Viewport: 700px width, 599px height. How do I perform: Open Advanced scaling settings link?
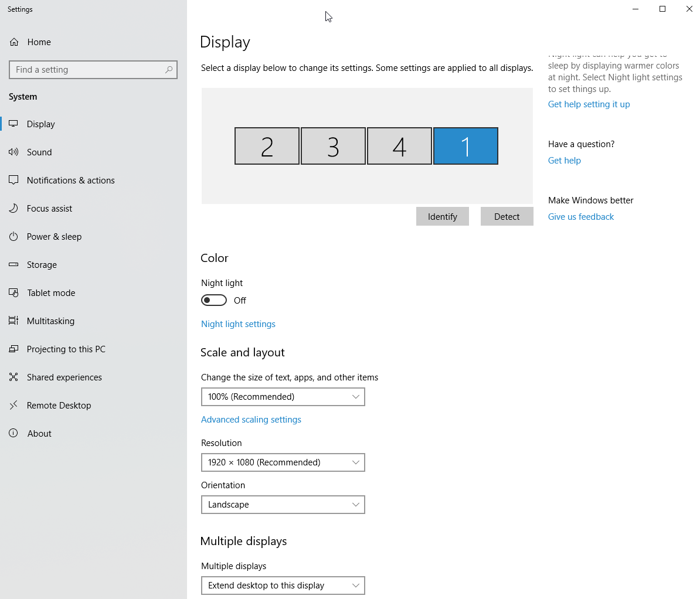coord(251,420)
